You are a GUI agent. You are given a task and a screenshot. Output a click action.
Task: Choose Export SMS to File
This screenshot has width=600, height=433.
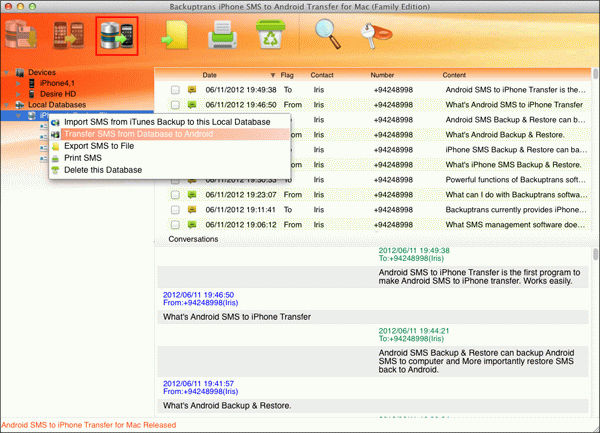pos(169,146)
